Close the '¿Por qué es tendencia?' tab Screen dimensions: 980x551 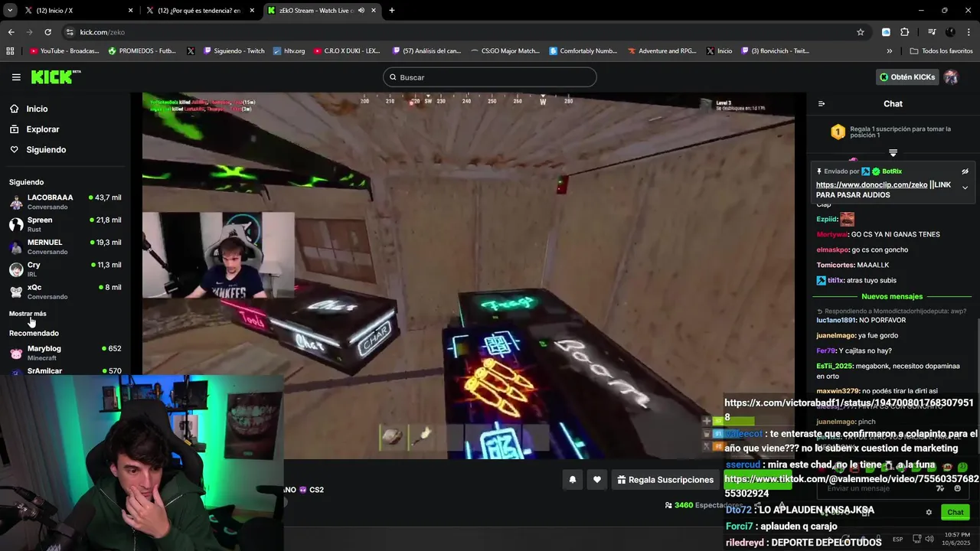pos(252,11)
